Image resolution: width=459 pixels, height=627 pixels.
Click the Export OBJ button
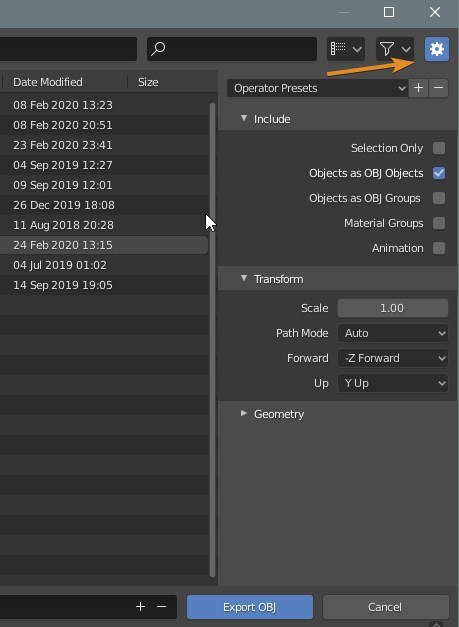250,607
